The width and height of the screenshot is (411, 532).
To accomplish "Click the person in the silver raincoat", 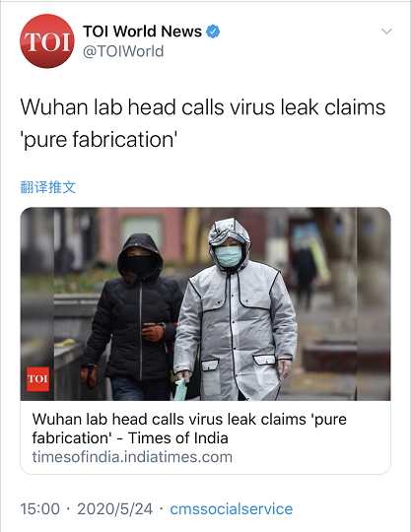I will coord(235,310).
